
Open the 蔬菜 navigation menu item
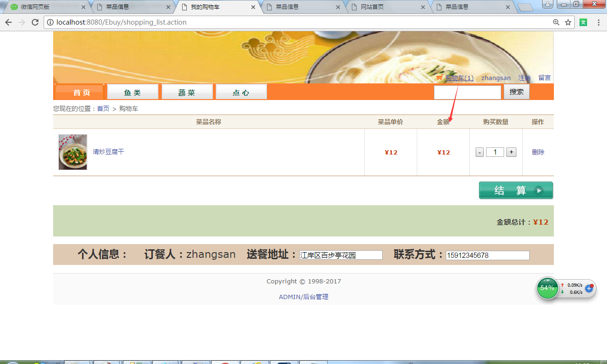(x=187, y=92)
